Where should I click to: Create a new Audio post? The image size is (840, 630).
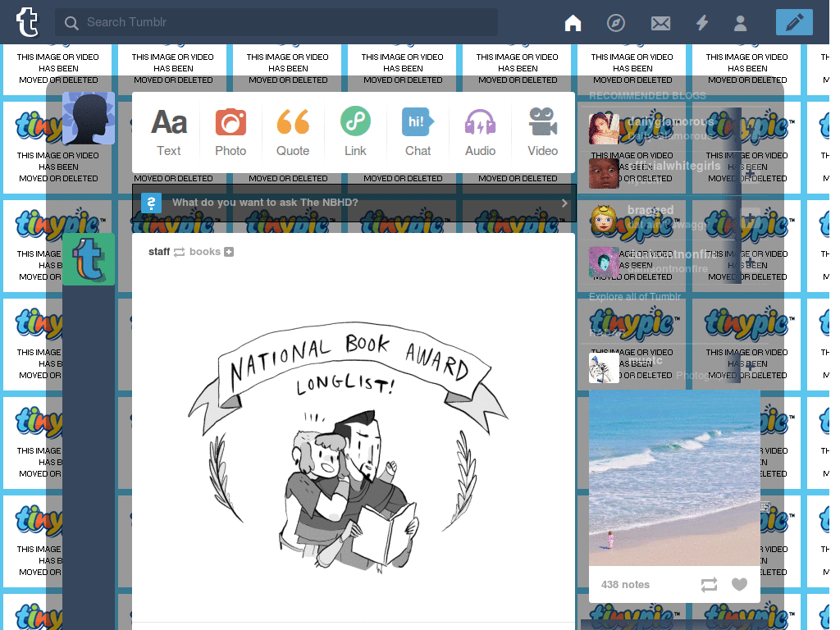(x=480, y=132)
